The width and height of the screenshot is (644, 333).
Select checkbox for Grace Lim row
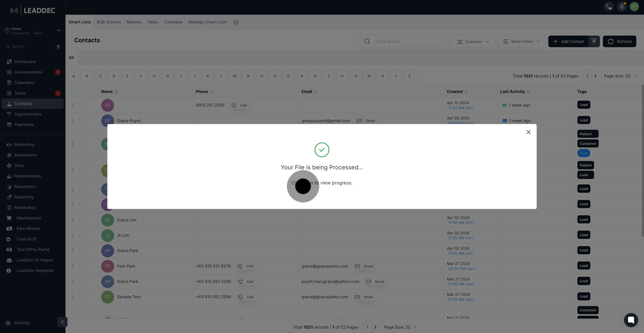click(82, 220)
